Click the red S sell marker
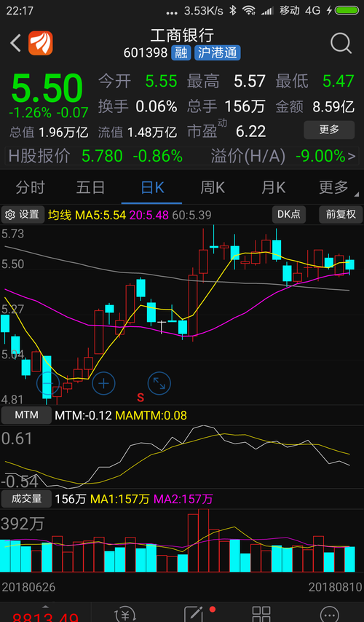The width and height of the screenshot is (364, 622). (140, 396)
